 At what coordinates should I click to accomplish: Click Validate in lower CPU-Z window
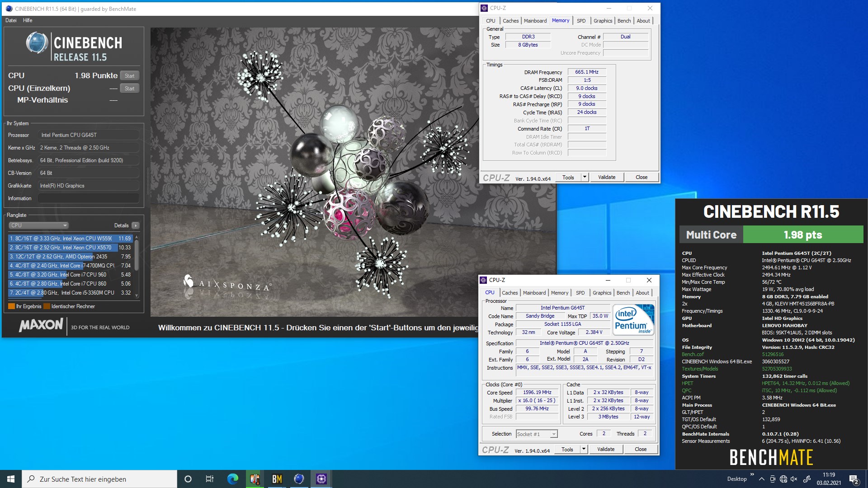[605, 450]
